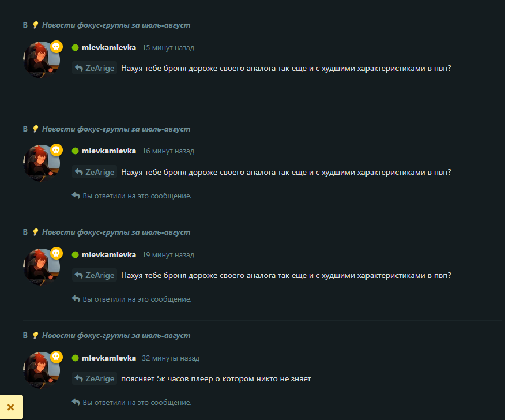
Task: Click the '15 минут назад' timestamp
Action: pos(168,48)
